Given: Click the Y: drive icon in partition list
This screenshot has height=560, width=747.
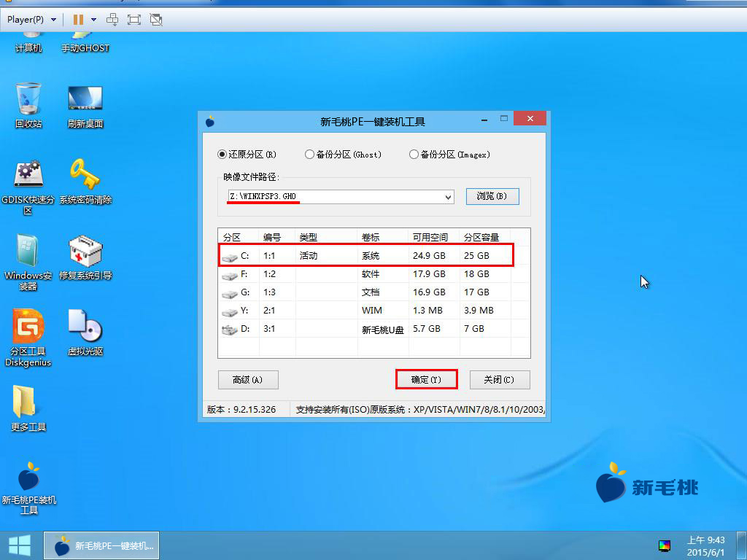Looking at the screenshot, I should tap(230, 312).
